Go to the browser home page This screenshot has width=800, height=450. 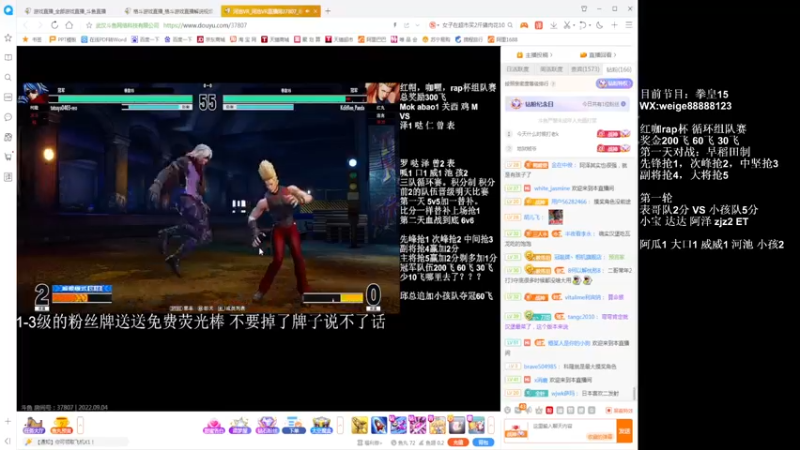pyautogui.click(x=69, y=25)
